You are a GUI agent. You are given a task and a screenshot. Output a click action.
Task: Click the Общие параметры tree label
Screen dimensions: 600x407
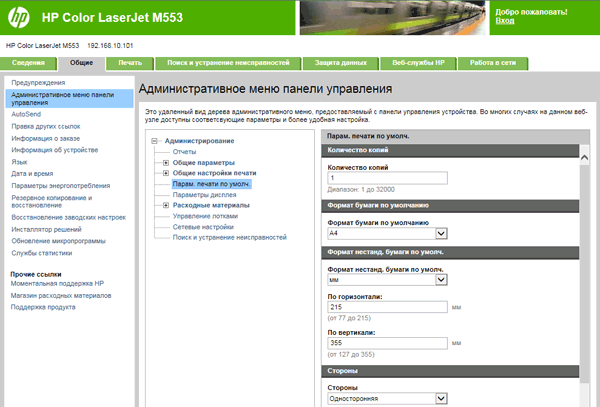204,163
